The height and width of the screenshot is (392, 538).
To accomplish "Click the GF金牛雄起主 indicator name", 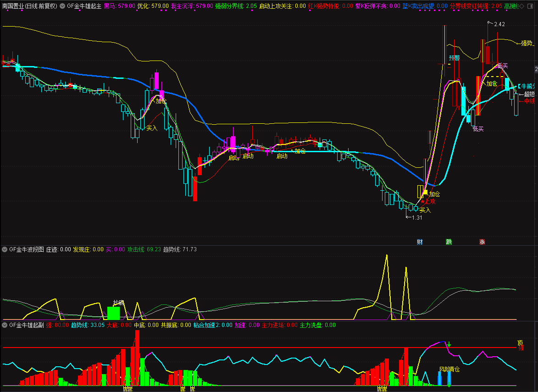I will 84,6.
